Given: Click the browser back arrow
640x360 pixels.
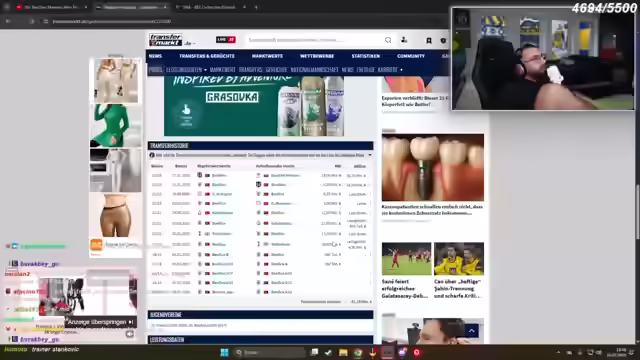Looking at the screenshot, I should tap(8, 21).
